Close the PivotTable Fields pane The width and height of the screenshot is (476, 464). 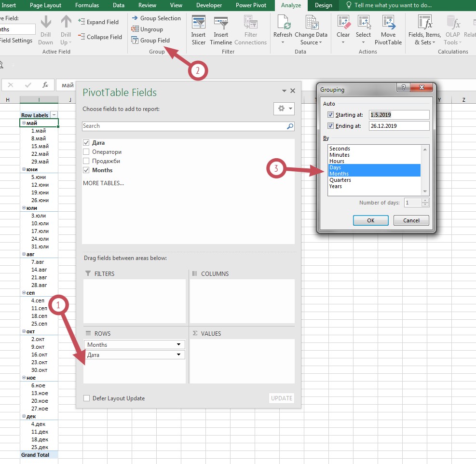point(293,91)
